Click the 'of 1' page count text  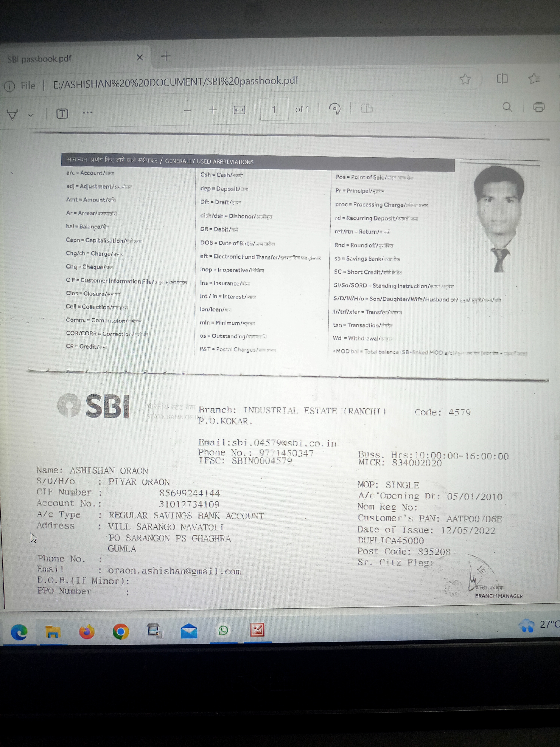(302, 109)
